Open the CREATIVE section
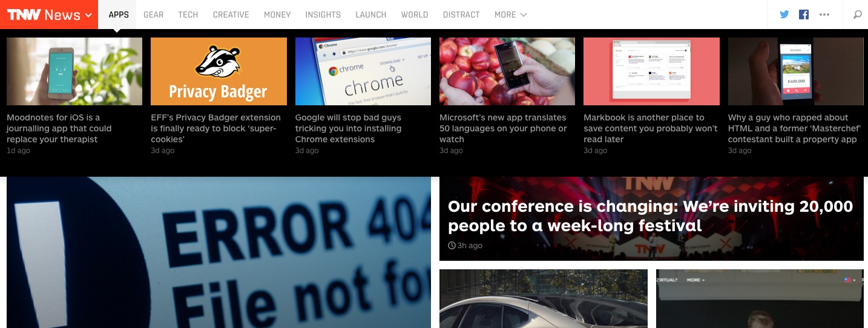This screenshot has height=328, width=868. pyautogui.click(x=231, y=15)
